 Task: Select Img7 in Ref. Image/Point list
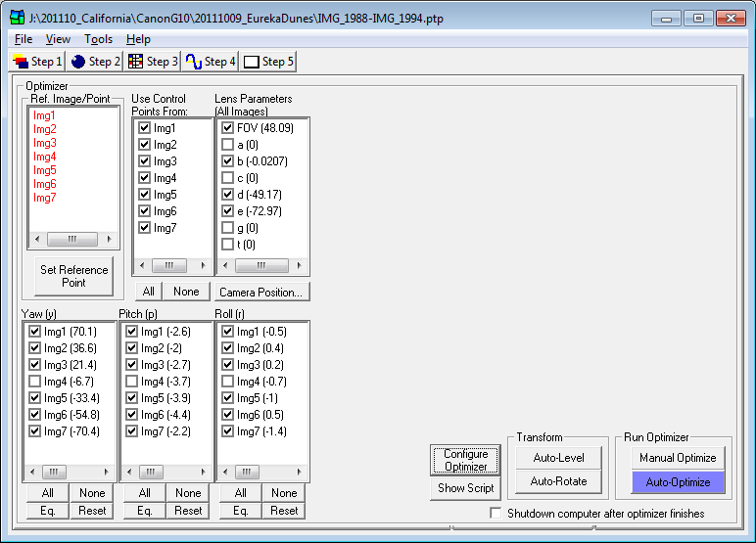coord(44,198)
